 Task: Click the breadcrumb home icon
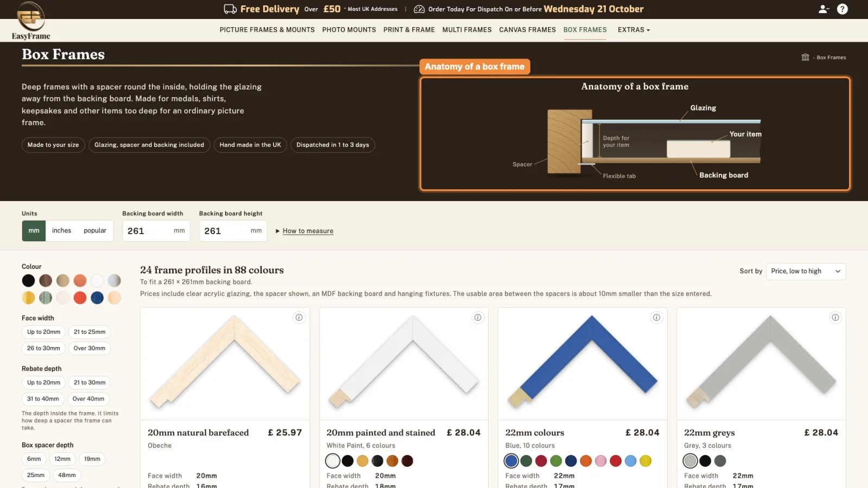[x=805, y=57]
